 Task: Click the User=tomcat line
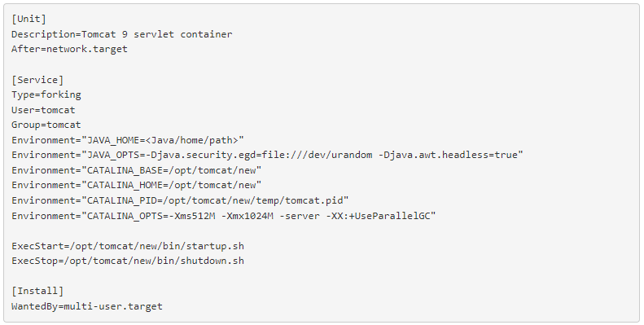tap(43, 110)
